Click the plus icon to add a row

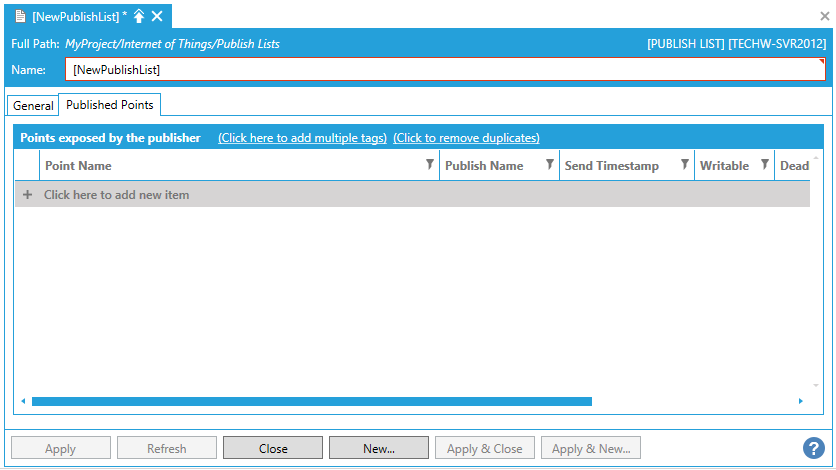tap(27, 195)
